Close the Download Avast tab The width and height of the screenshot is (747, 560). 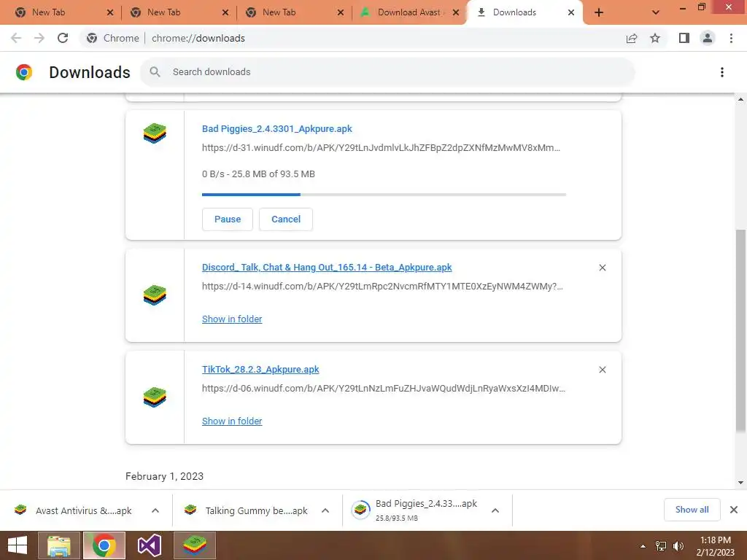(456, 12)
